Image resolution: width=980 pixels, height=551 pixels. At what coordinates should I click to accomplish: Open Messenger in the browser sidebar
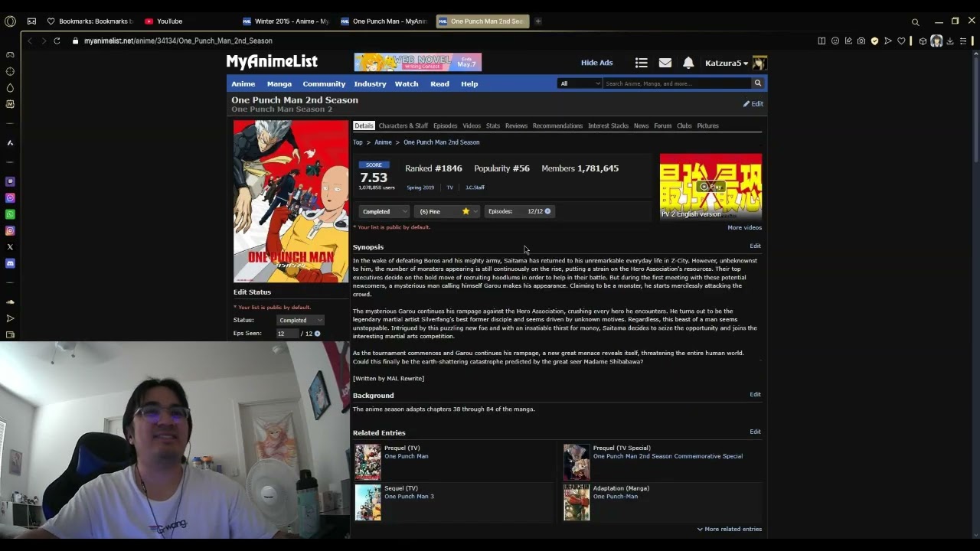click(x=10, y=198)
